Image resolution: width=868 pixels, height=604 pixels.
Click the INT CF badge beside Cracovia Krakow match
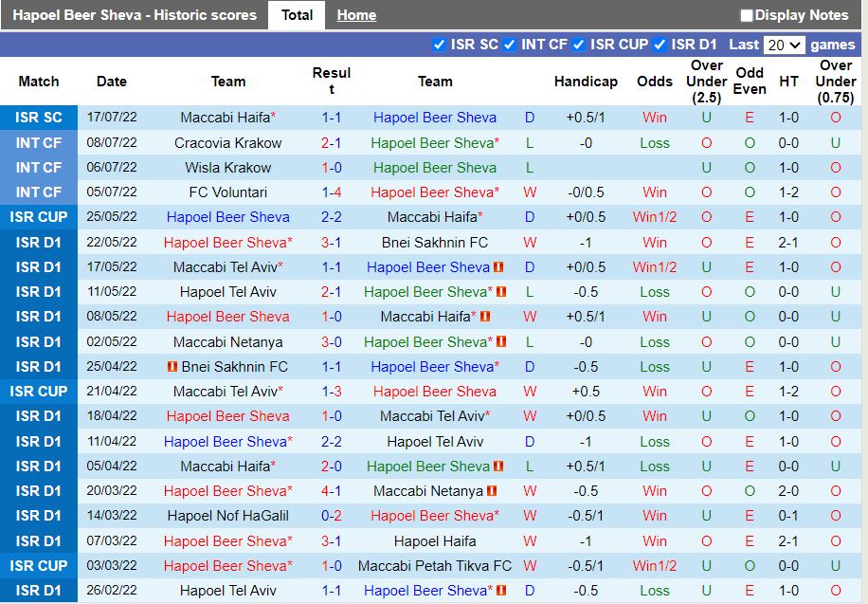click(38, 142)
